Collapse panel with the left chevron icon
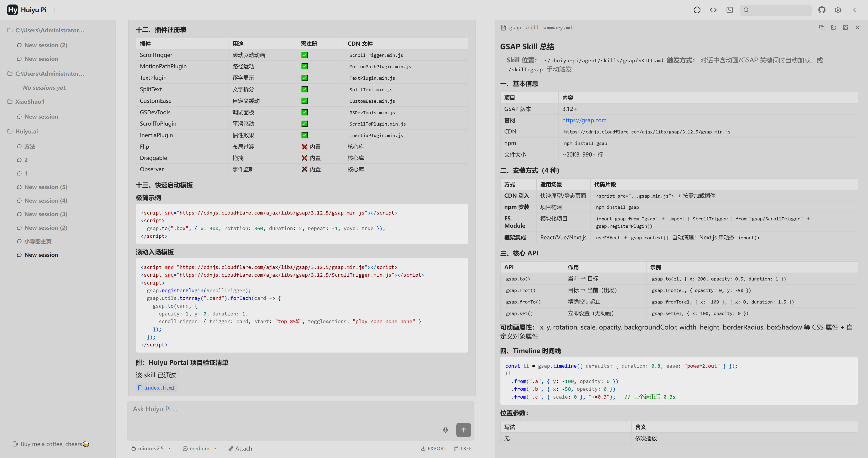Image resolution: width=868 pixels, height=458 pixels. [854, 10]
